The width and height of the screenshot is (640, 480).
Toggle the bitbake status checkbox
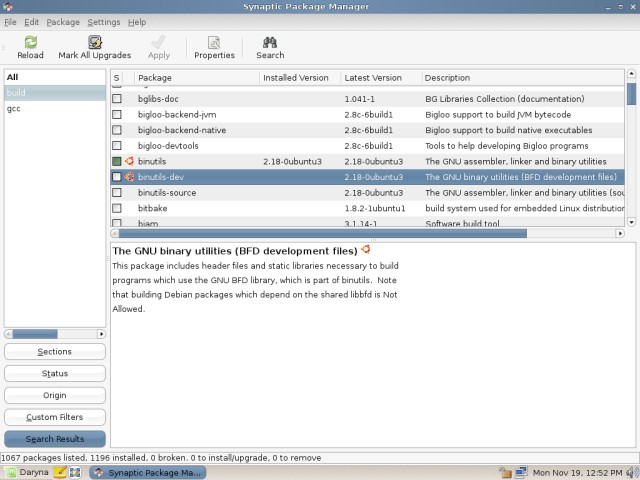point(117,208)
